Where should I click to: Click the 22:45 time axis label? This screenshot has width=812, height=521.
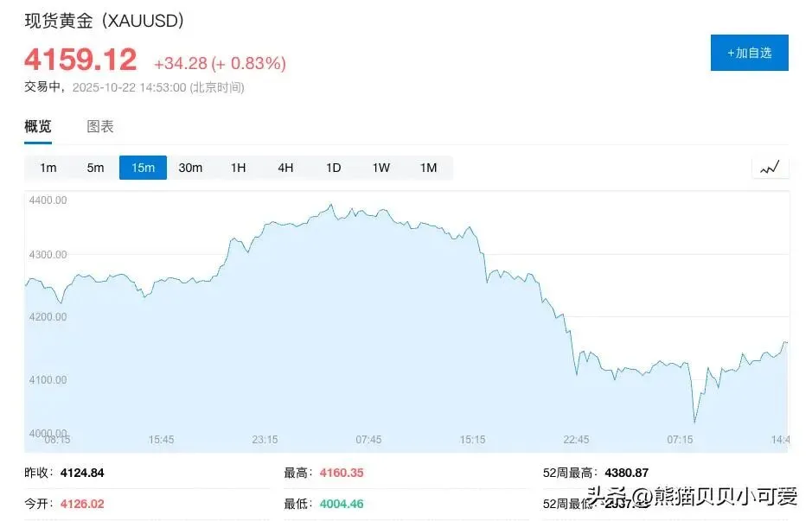coord(576,440)
